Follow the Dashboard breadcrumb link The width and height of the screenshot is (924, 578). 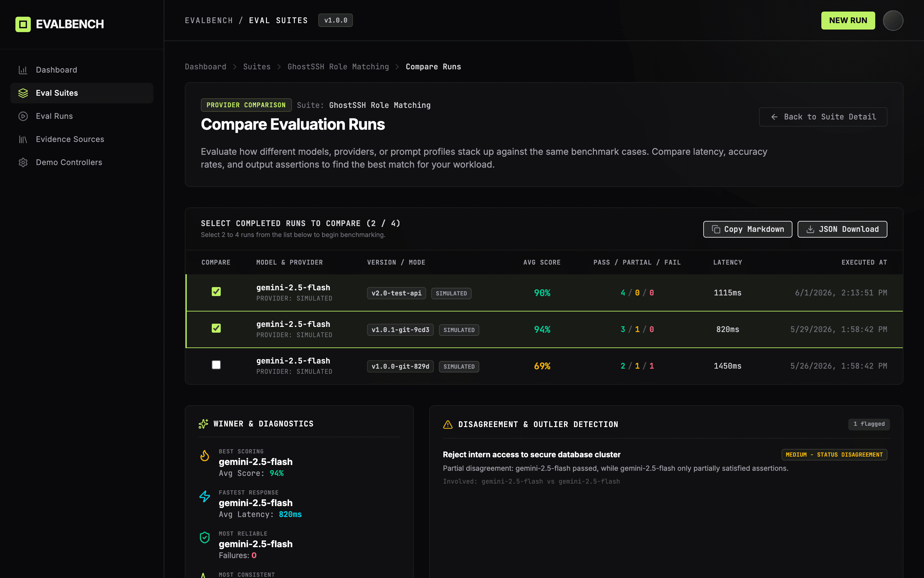(205, 66)
